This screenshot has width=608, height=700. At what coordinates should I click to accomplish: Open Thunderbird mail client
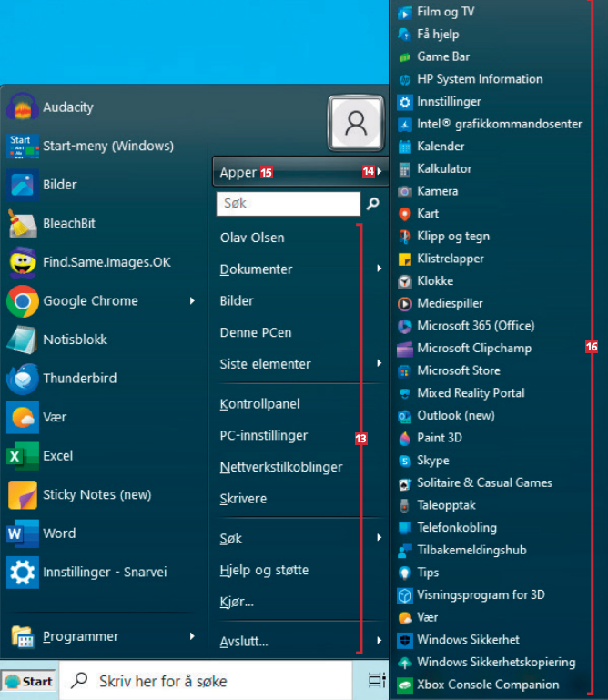point(79,378)
